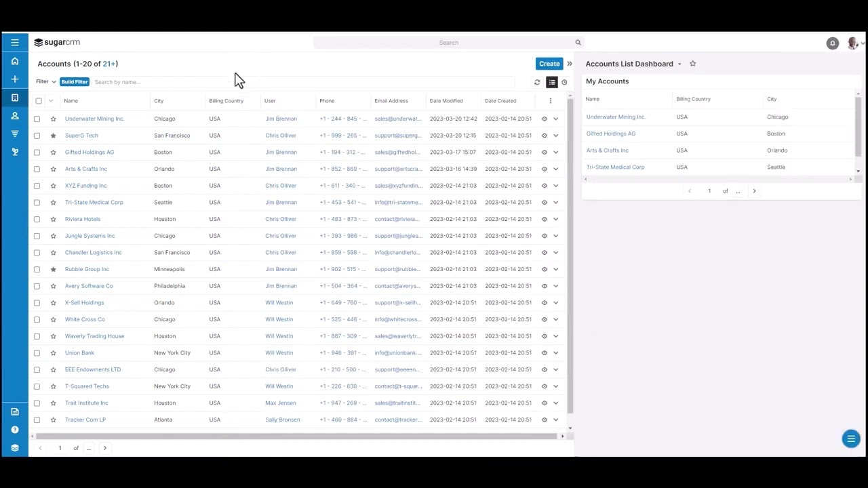Click the global Search field
Image resolution: width=868 pixels, height=488 pixels.
[x=448, y=43]
